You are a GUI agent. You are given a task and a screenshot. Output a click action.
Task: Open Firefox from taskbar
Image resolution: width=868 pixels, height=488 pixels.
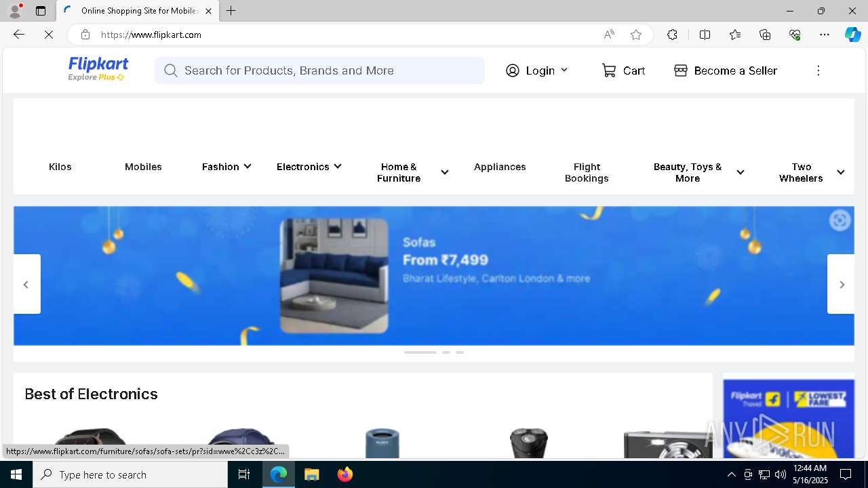click(x=344, y=474)
